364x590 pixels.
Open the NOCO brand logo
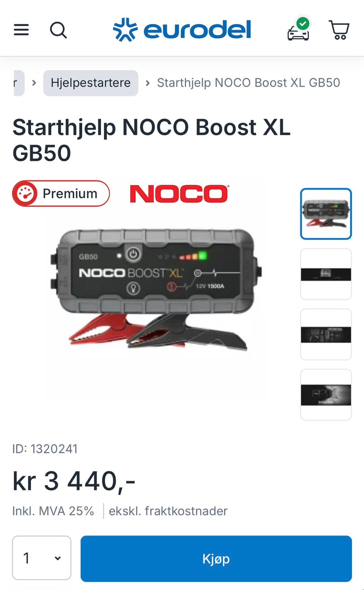179,194
